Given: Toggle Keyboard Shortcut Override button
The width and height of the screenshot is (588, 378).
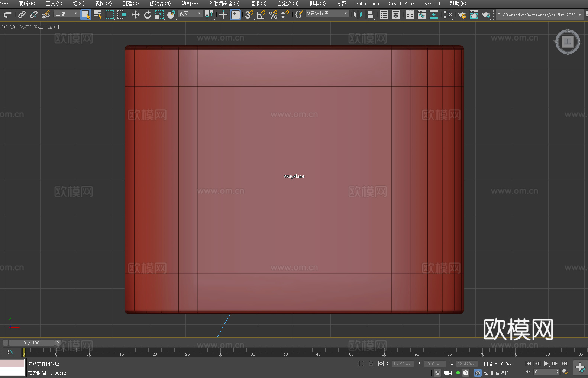Looking at the screenshot, I should click(x=235, y=14).
